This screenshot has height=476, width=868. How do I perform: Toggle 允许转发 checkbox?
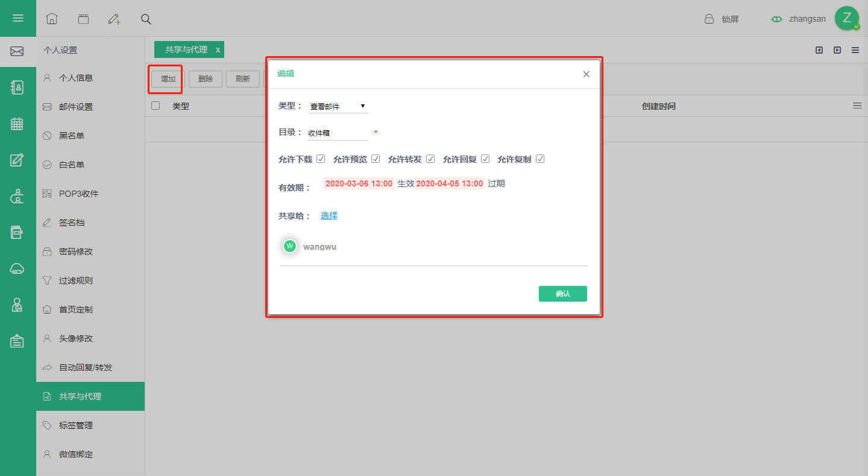[x=430, y=159]
